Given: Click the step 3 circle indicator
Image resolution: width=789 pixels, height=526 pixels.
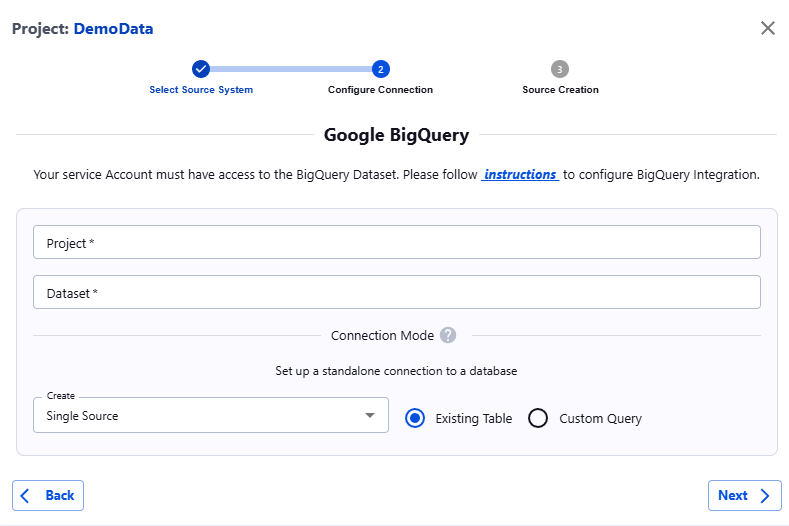Looking at the screenshot, I should tap(560, 69).
